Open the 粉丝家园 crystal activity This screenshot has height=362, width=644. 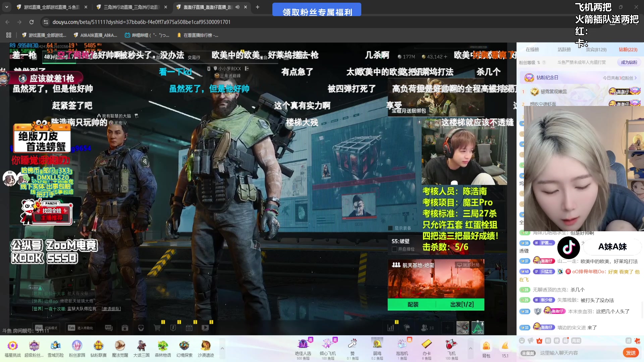pyautogui.click(x=77, y=348)
